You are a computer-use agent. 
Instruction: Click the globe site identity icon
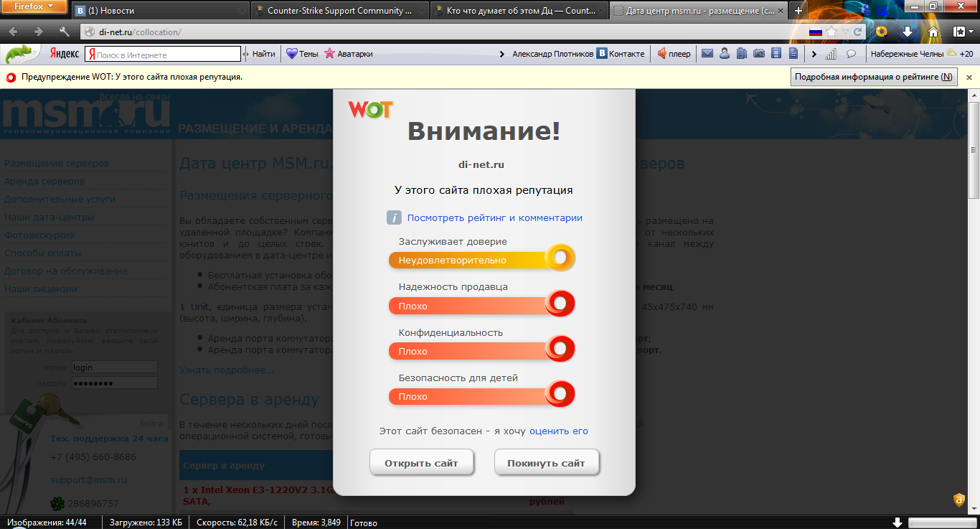[x=90, y=32]
